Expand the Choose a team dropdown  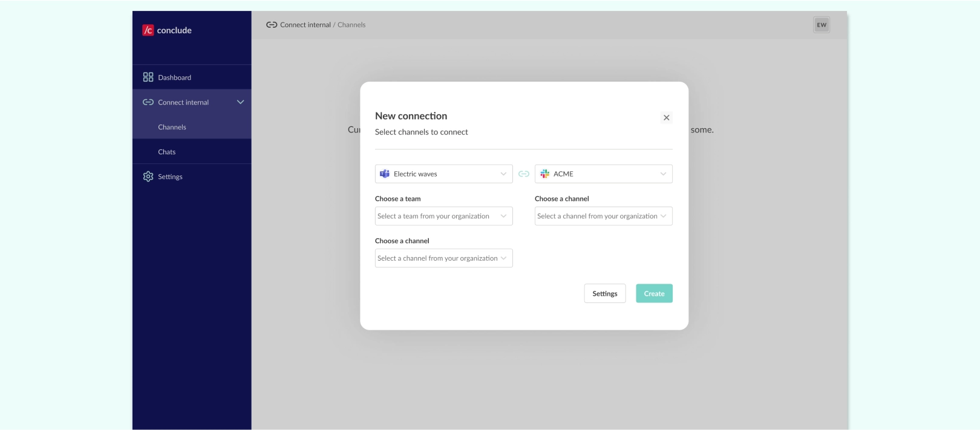[x=443, y=217]
